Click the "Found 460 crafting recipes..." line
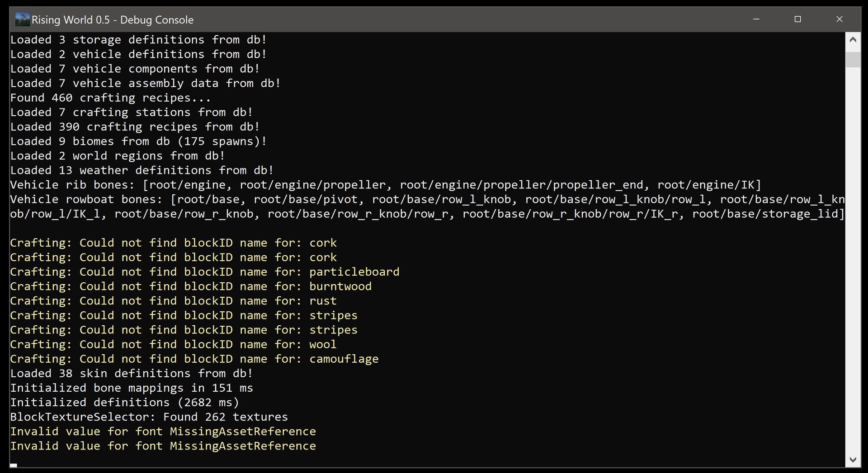 pos(110,98)
